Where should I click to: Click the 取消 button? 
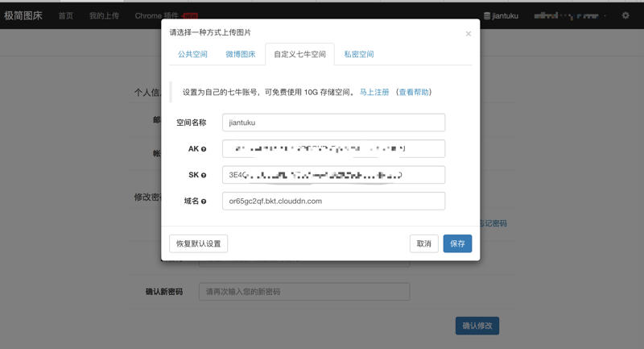(424, 243)
